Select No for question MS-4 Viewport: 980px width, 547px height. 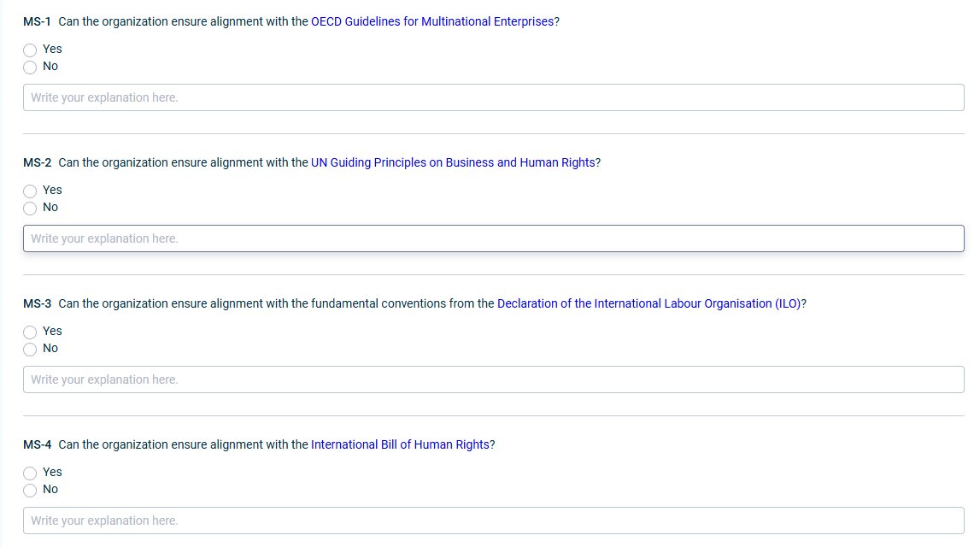(x=30, y=491)
